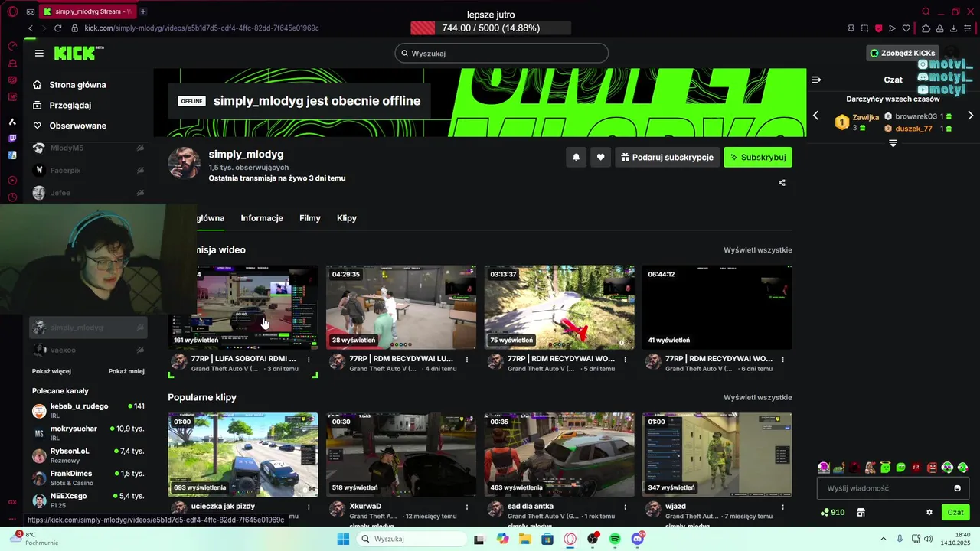Viewport: 980px width, 551px height.
Task: Open browser downloads icon
Action: pyautogui.click(x=953, y=28)
